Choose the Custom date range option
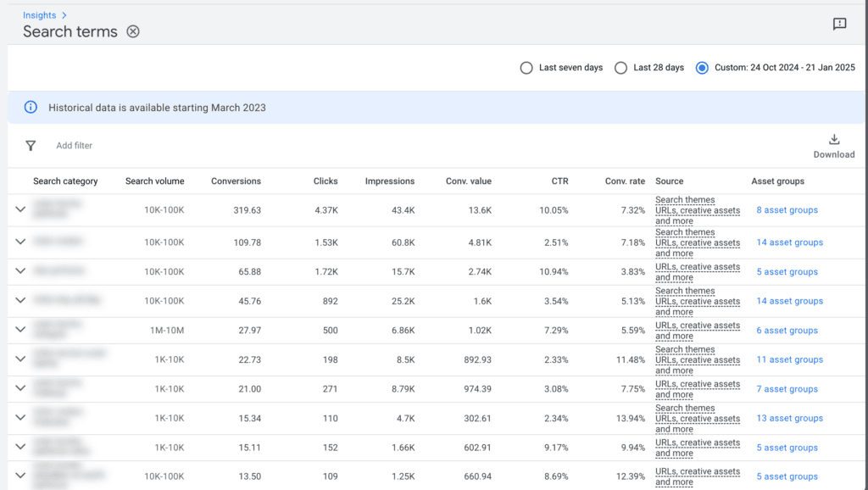868x490 pixels. pos(702,67)
